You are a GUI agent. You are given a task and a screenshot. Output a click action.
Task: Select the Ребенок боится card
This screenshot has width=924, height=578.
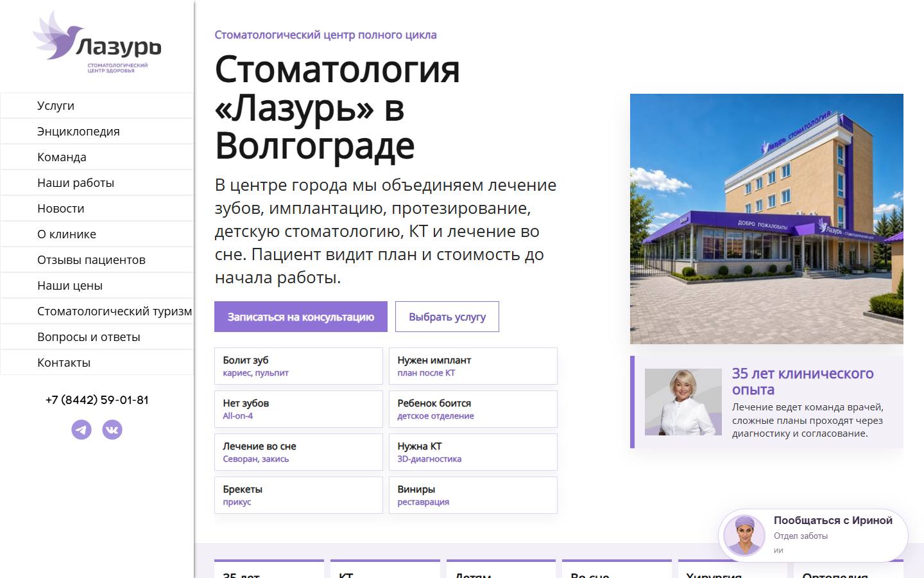tap(473, 409)
